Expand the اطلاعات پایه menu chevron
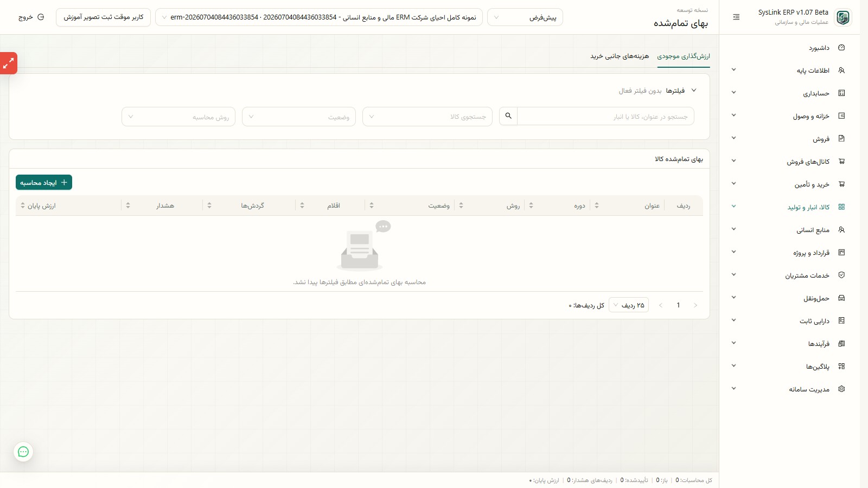Screen dimensions: 868x488 pyautogui.click(x=733, y=70)
